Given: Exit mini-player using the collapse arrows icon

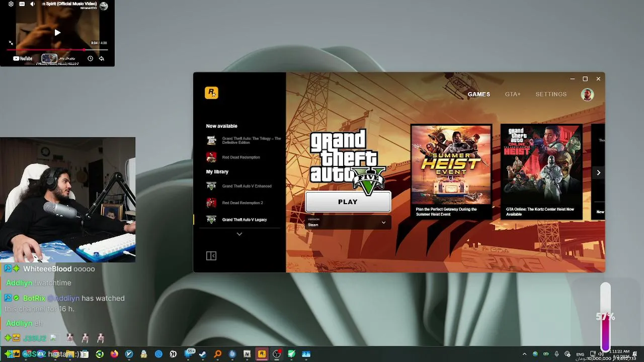Looking at the screenshot, I should click(x=11, y=43).
